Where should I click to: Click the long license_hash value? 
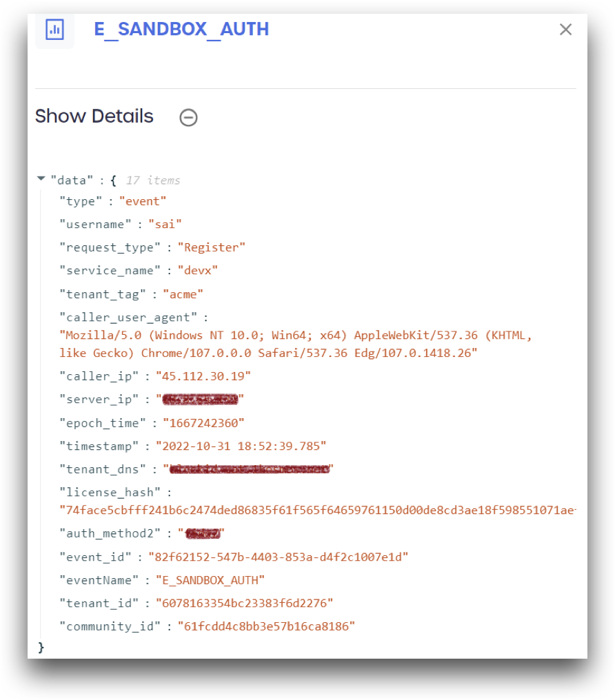[x=318, y=511]
